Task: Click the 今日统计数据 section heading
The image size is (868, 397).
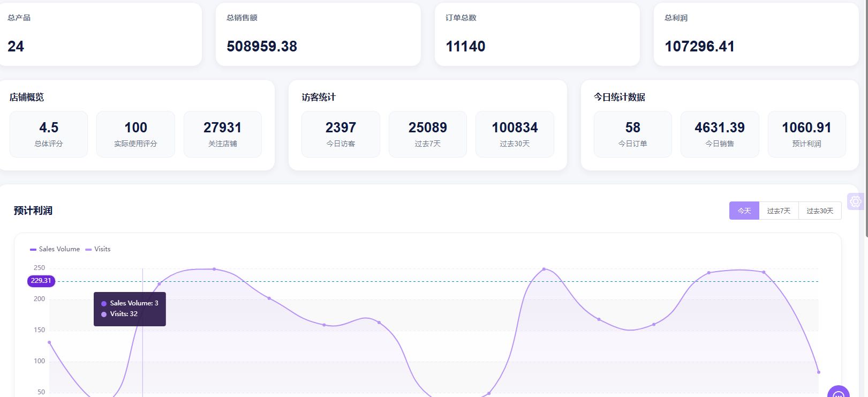Action: click(x=620, y=97)
